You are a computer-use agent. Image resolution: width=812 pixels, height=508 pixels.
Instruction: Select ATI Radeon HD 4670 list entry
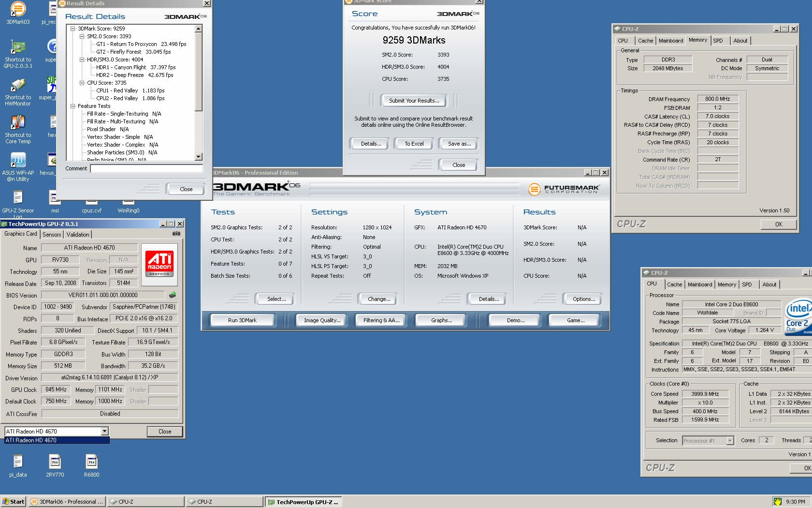pyautogui.click(x=57, y=440)
